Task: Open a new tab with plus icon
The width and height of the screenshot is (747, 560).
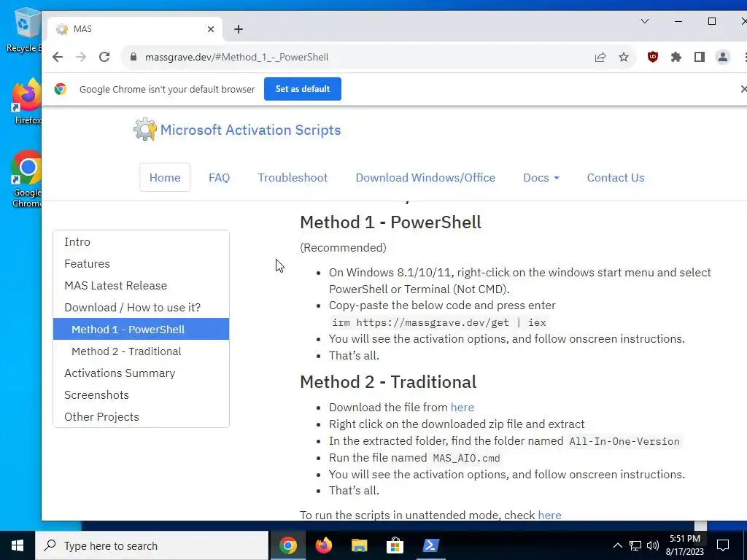Action: (x=239, y=29)
